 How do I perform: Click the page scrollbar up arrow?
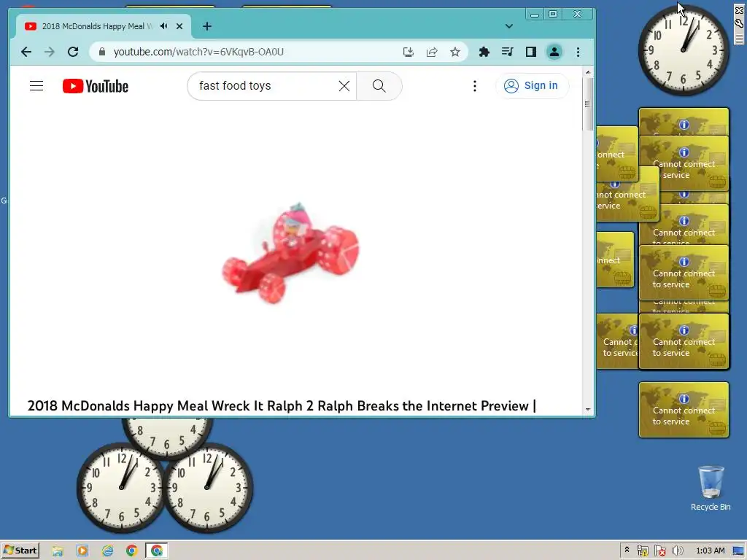pos(588,72)
